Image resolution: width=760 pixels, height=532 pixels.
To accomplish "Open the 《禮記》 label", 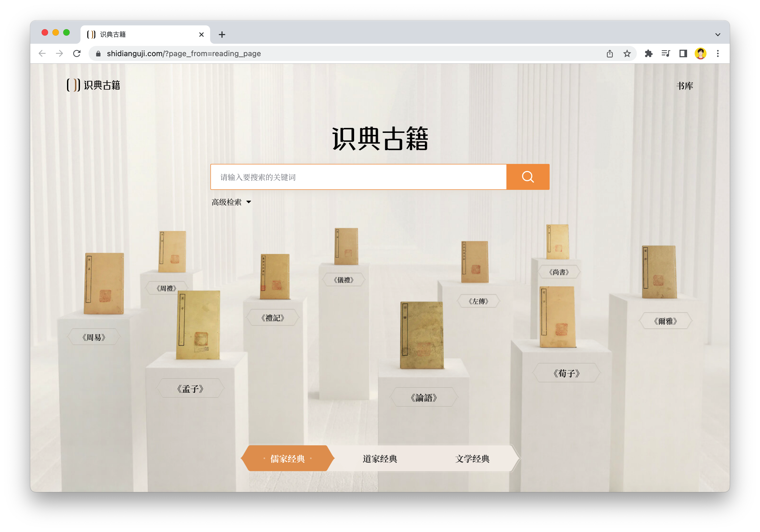I will (x=273, y=318).
